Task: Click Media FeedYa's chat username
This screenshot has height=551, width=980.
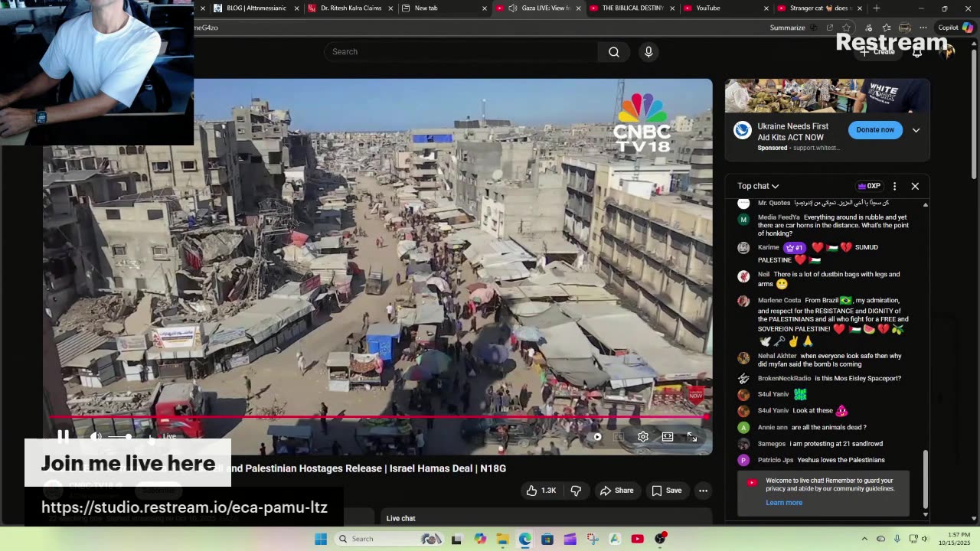Action: 779,217
